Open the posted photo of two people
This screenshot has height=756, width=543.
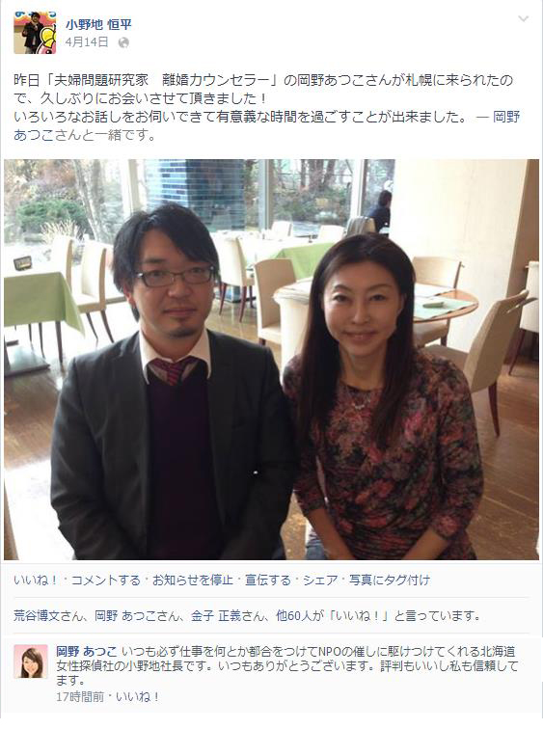(x=272, y=359)
